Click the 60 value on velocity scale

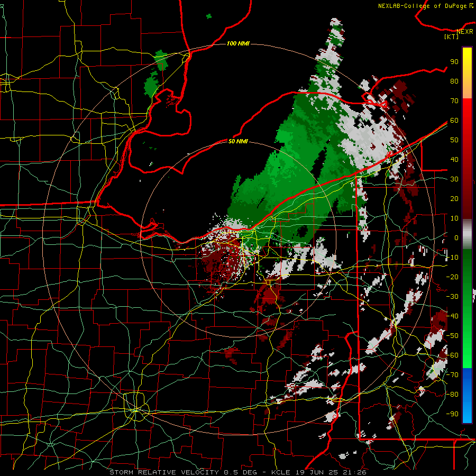[454, 121]
